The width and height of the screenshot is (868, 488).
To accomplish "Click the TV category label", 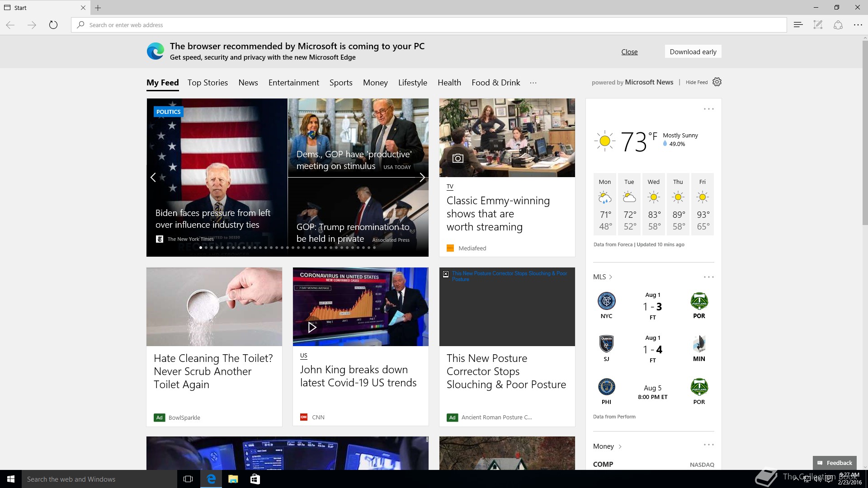I will point(450,186).
